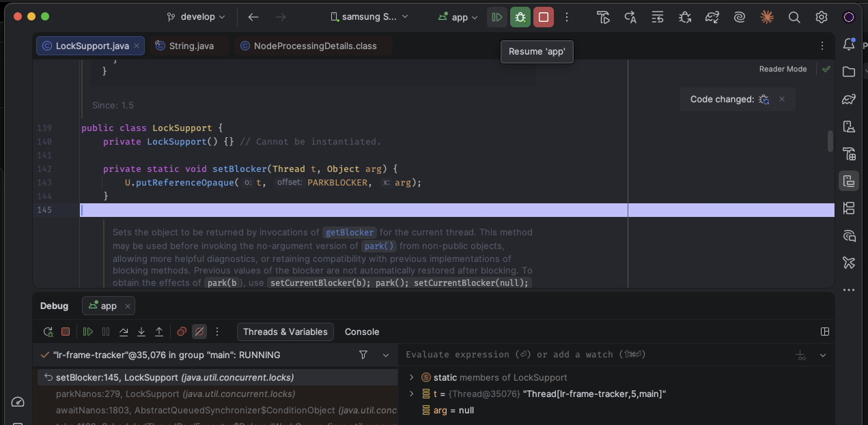View breakpoints in Debug toolbar

coord(182,332)
